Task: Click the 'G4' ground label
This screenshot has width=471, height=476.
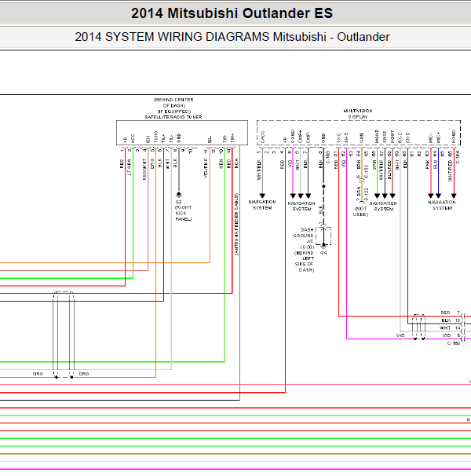Action: tap(323, 253)
